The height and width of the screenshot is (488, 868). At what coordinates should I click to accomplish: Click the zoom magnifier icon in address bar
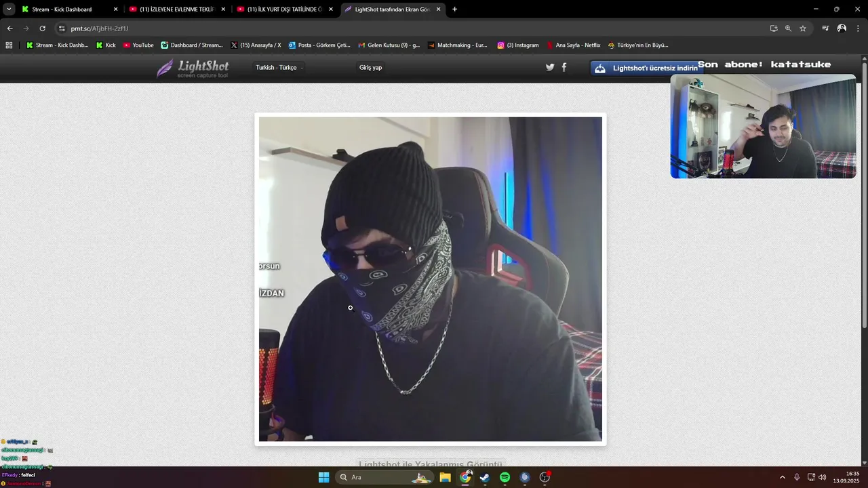pyautogui.click(x=788, y=28)
